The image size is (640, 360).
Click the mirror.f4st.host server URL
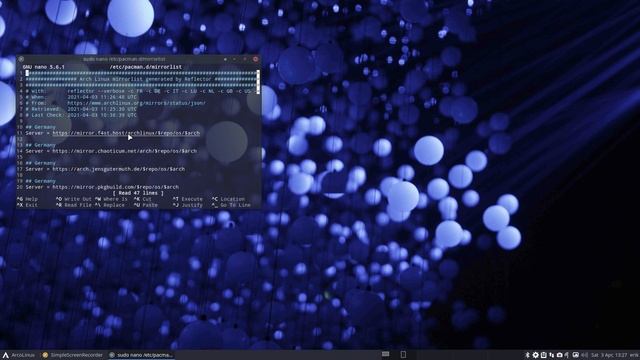pos(126,133)
